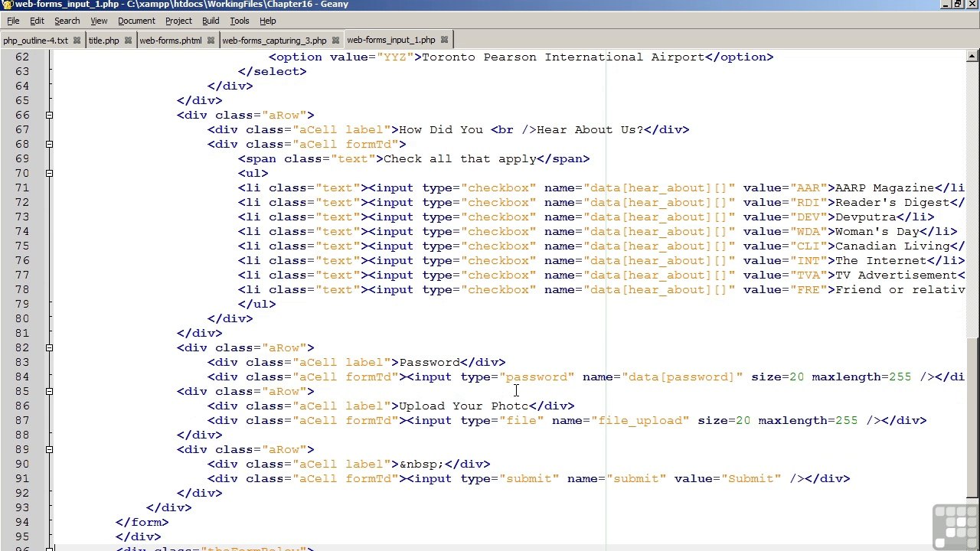Viewport: 980px width, 551px height.
Task: Open the Search menu
Action: [67, 21]
